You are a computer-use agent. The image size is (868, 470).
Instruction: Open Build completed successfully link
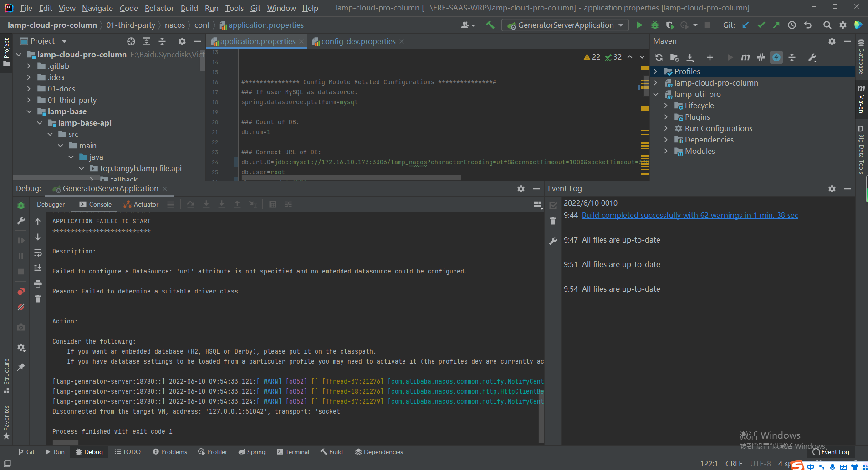click(690, 215)
